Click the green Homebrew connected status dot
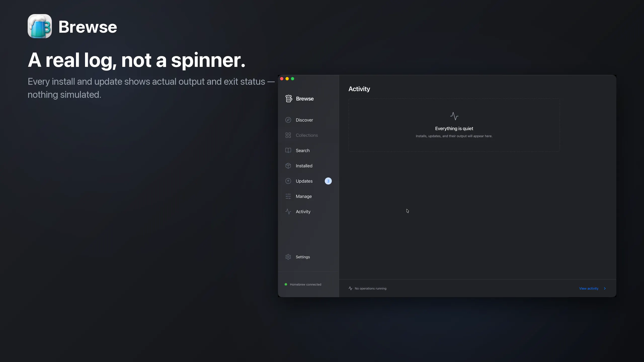644x362 pixels. point(286,284)
